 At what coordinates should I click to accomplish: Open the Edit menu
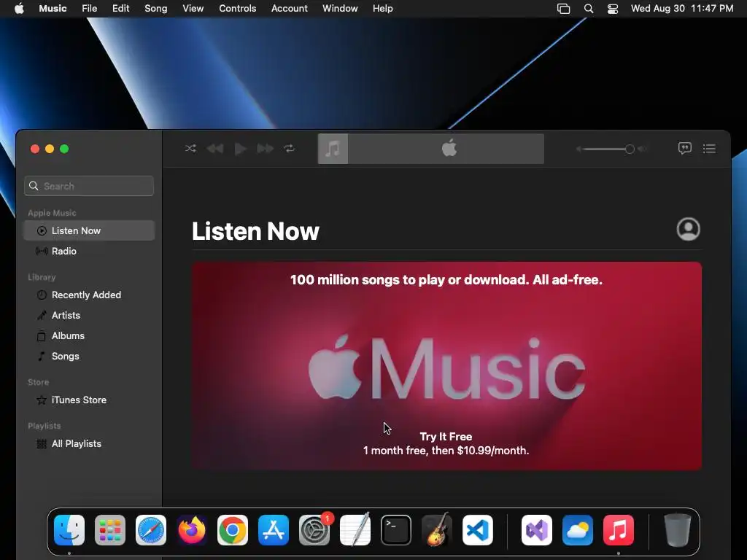point(120,9)
